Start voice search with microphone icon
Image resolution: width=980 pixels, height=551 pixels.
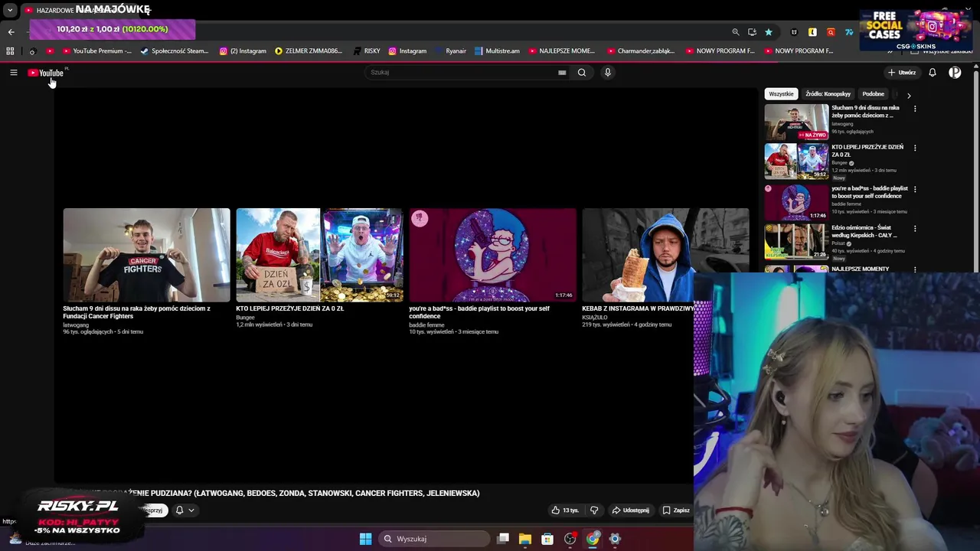point(608,73)
